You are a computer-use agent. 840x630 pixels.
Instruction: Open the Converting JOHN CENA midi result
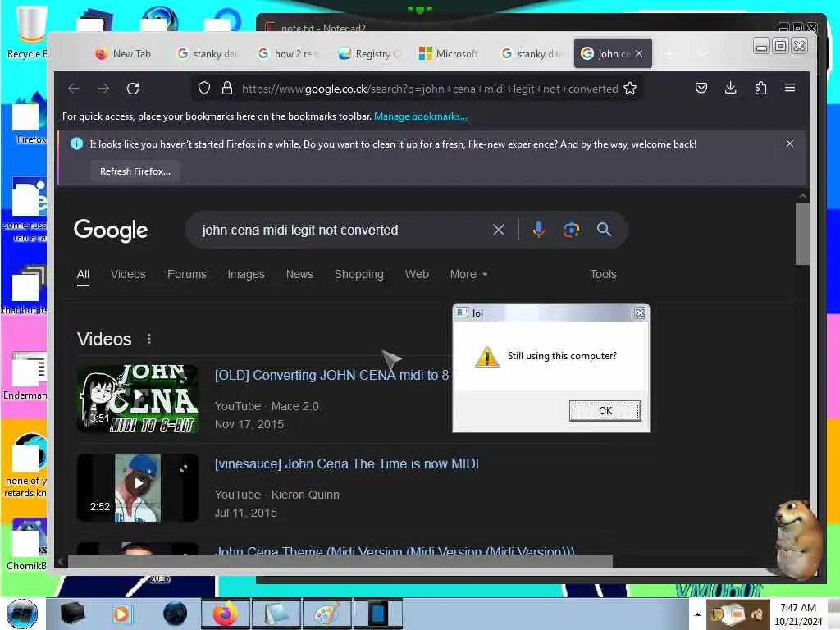coord(332,375)
